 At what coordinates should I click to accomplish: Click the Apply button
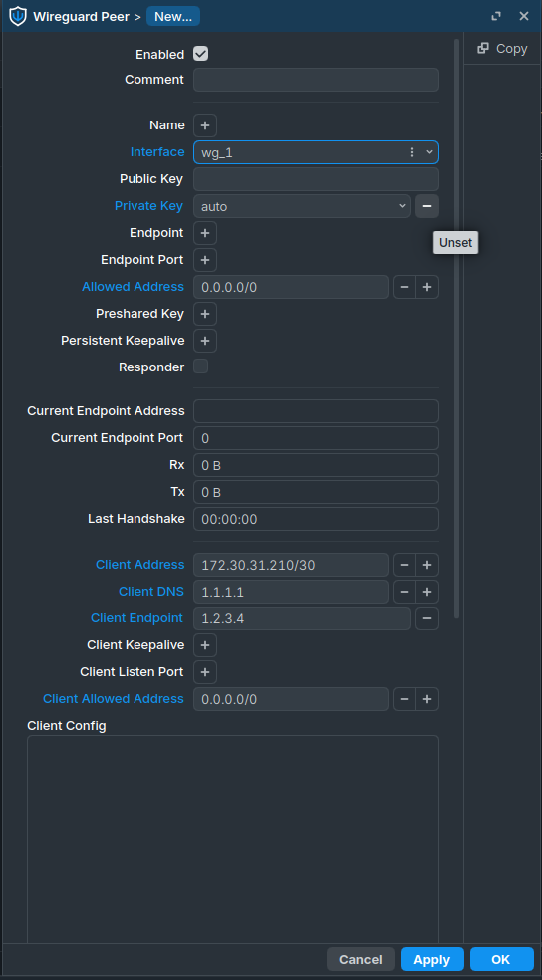point(432,959)
